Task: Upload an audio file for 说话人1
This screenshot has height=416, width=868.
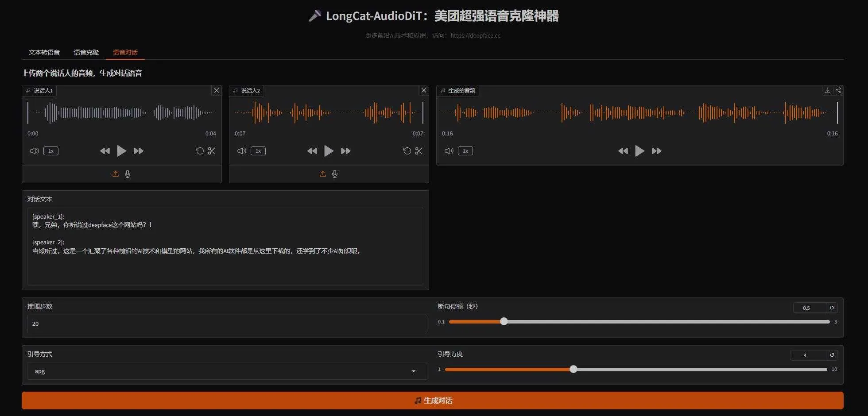Action: tap(116, 173)
